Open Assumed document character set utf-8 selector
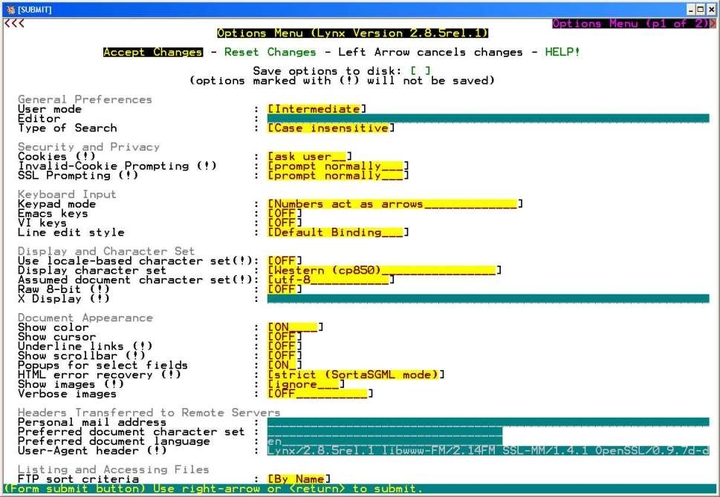Viewport: 720px width, 497px height. 331,280
